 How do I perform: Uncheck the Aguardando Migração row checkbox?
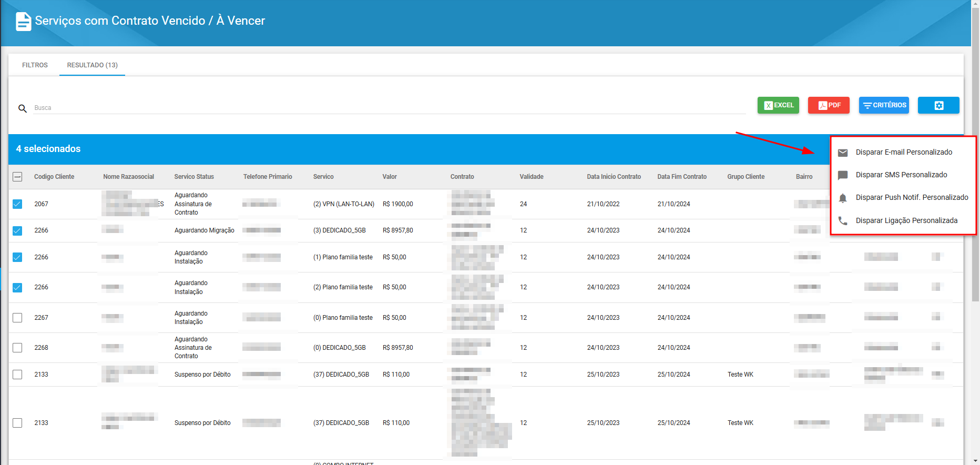pos(17,230)
